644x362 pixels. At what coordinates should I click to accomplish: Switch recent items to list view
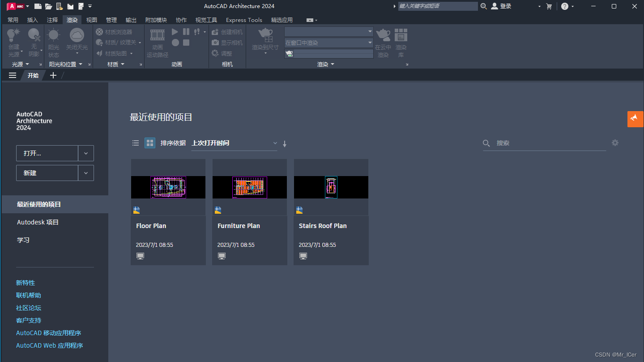click(x=136, y=143)
